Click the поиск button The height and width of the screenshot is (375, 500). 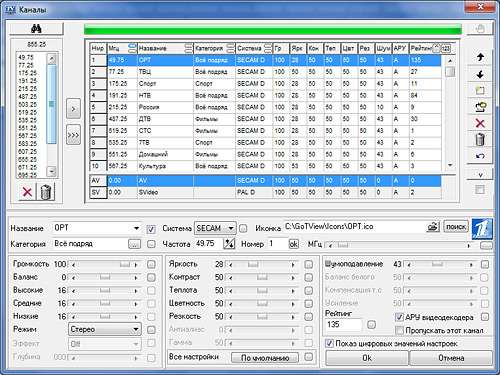coord(456,227)
